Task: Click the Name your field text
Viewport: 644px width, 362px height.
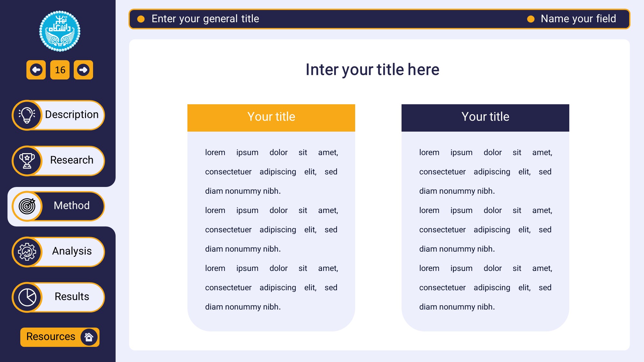Action: (578, 19)
